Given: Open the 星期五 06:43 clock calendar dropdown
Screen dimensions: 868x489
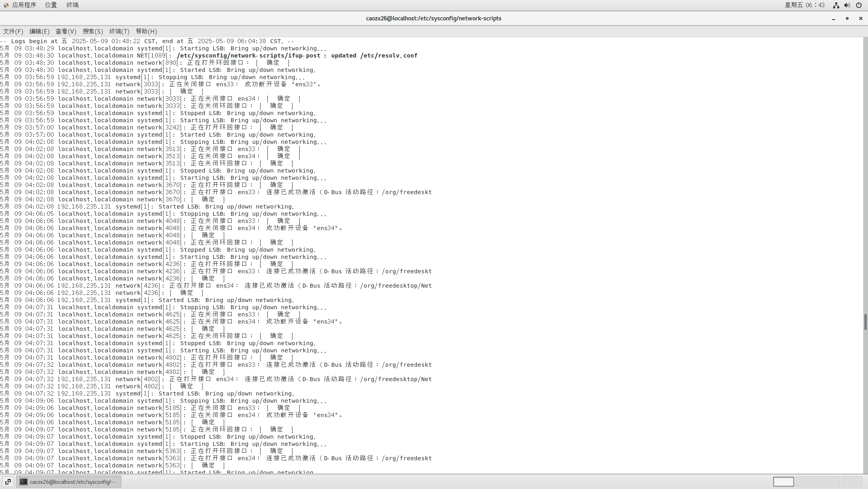Looking at the screenshot, I should 804,5.
